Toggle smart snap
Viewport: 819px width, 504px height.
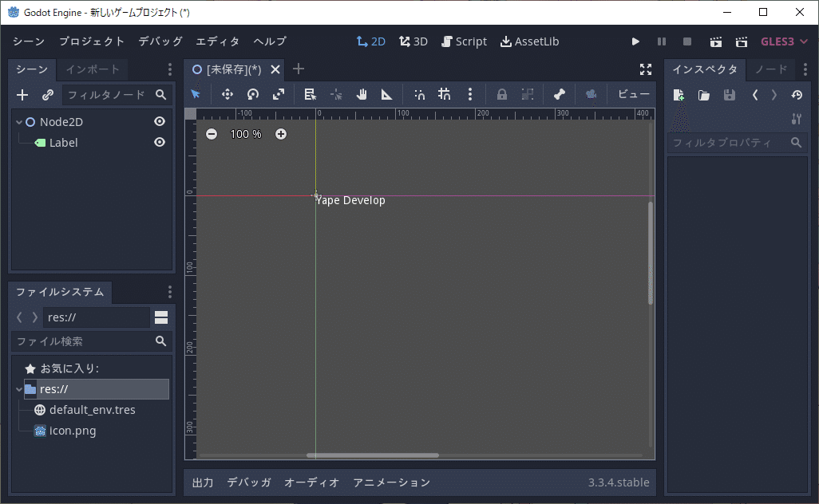coord(419,94)
